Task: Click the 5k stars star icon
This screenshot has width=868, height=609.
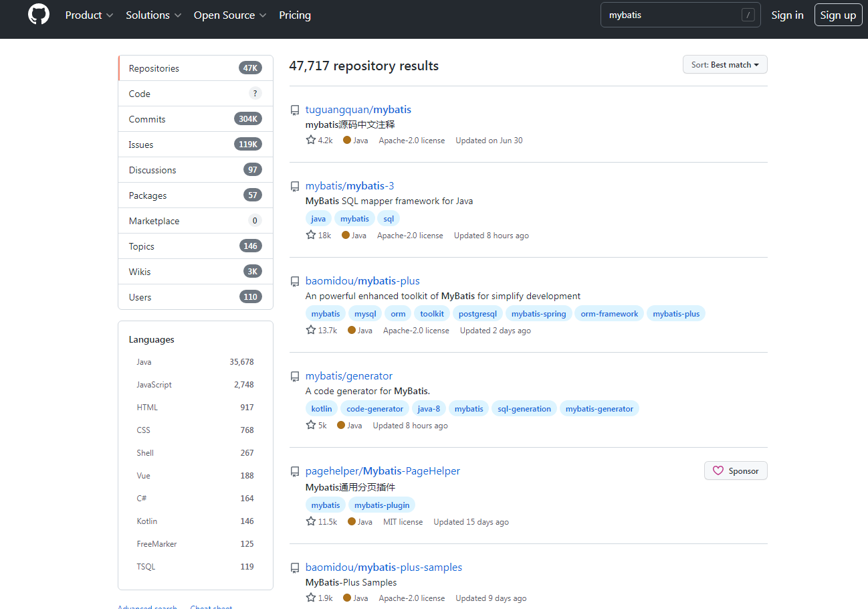Action: [x=311, y=425]
